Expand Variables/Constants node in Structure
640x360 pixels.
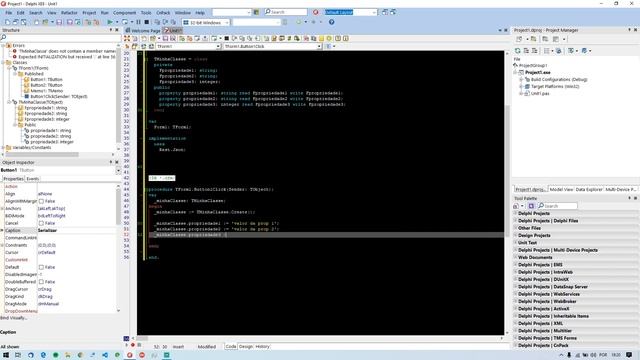pos(3,148)
